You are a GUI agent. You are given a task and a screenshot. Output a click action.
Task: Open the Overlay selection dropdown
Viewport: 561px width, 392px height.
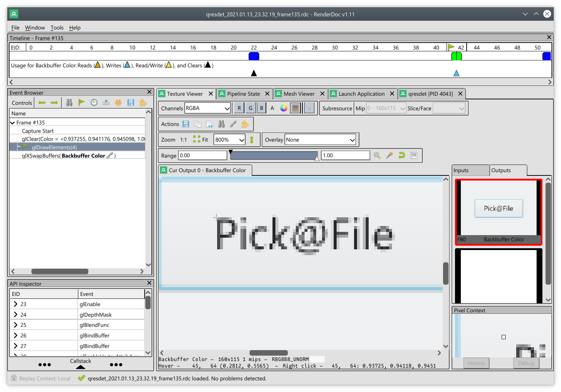(x=320, y=139)
